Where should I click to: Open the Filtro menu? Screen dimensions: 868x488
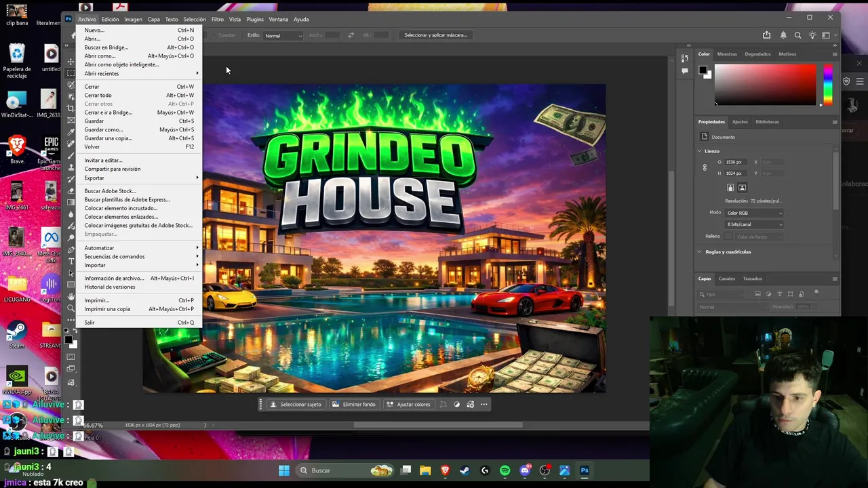217,19
